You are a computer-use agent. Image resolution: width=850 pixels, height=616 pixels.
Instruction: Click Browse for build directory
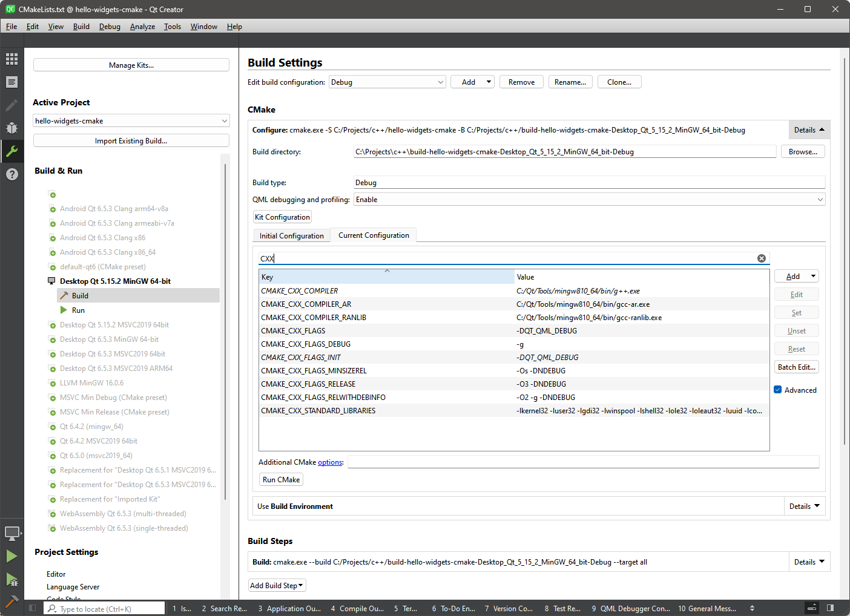click(x=803, y=151)
